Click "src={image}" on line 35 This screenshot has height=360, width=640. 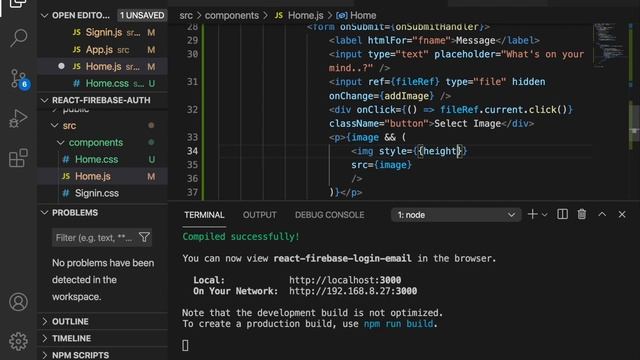(382, 165)
